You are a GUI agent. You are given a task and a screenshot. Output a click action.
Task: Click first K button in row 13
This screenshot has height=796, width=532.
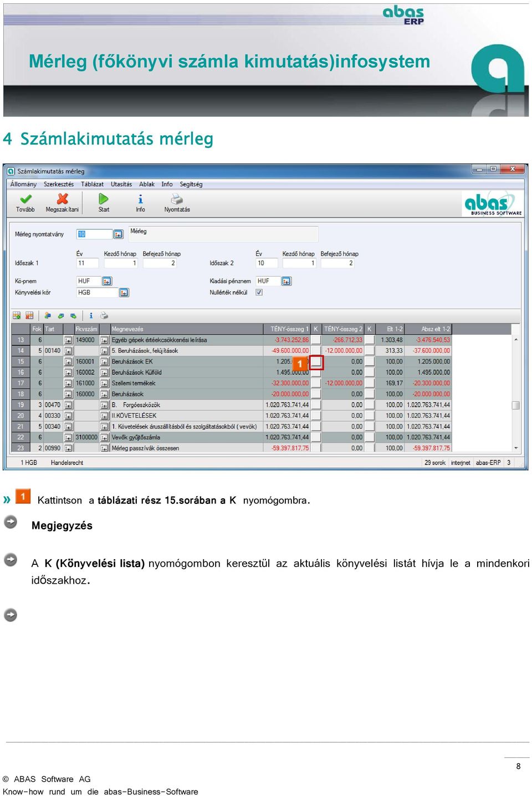point(316,340)
